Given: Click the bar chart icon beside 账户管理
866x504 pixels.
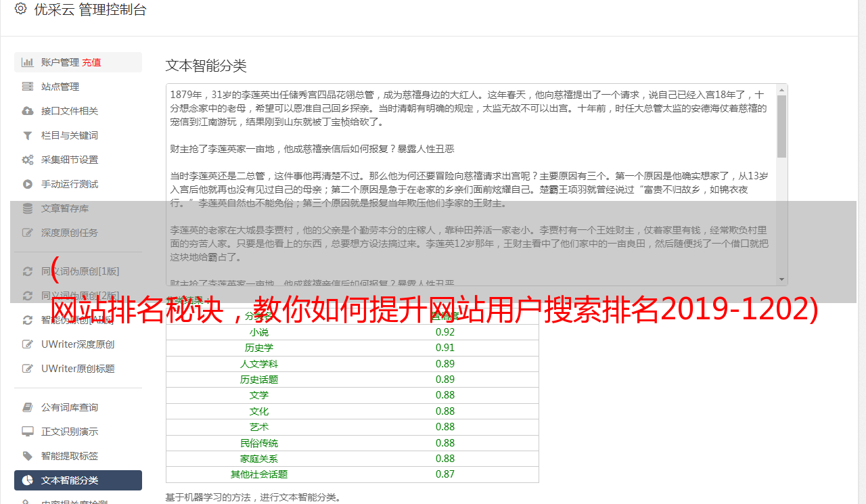Looking at the screenshot, I should coord(28,62).
